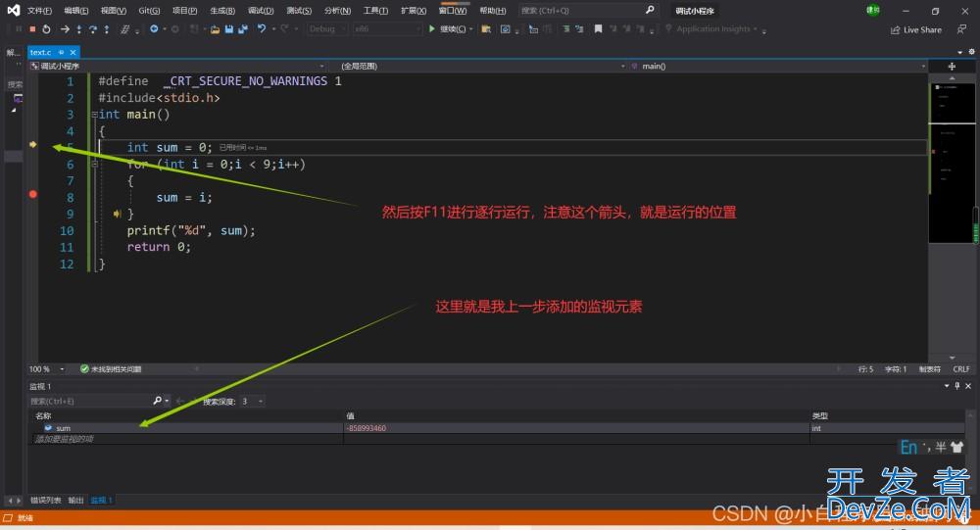
Task: Open the Watch 1 window options dropdown
Action: coord(947,386)
